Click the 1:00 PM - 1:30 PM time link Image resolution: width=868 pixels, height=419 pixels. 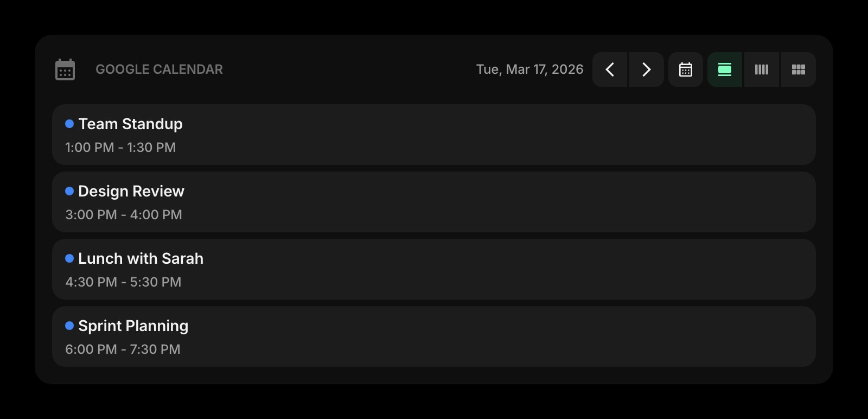click(120, 147)
